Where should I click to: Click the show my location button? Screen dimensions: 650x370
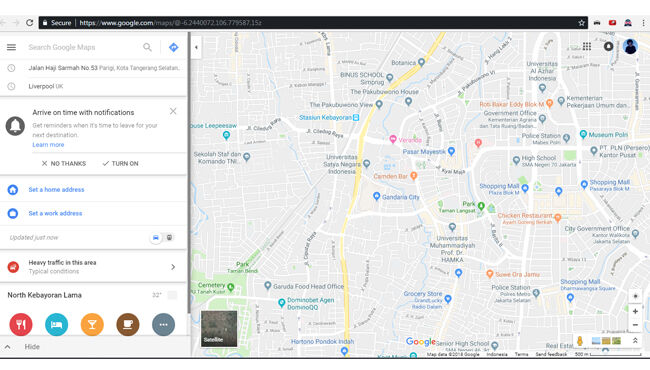[635, 296]
